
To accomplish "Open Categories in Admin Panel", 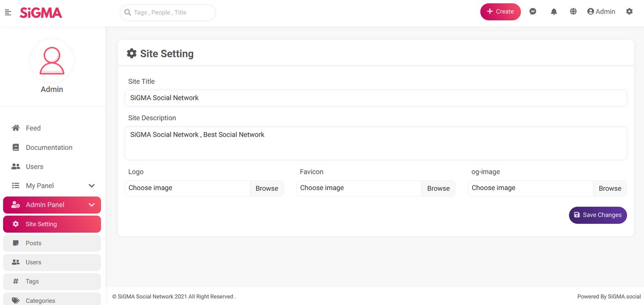I will [52, 299].
